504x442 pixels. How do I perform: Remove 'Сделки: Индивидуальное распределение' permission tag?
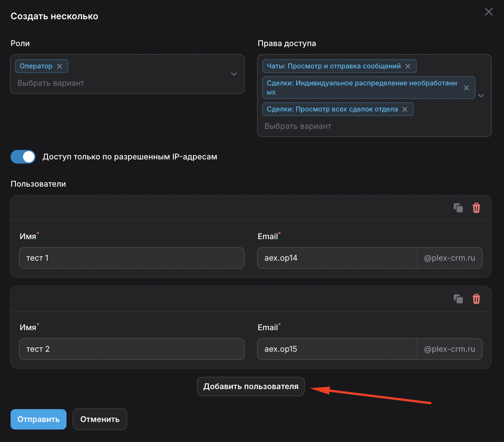(467, 88)
